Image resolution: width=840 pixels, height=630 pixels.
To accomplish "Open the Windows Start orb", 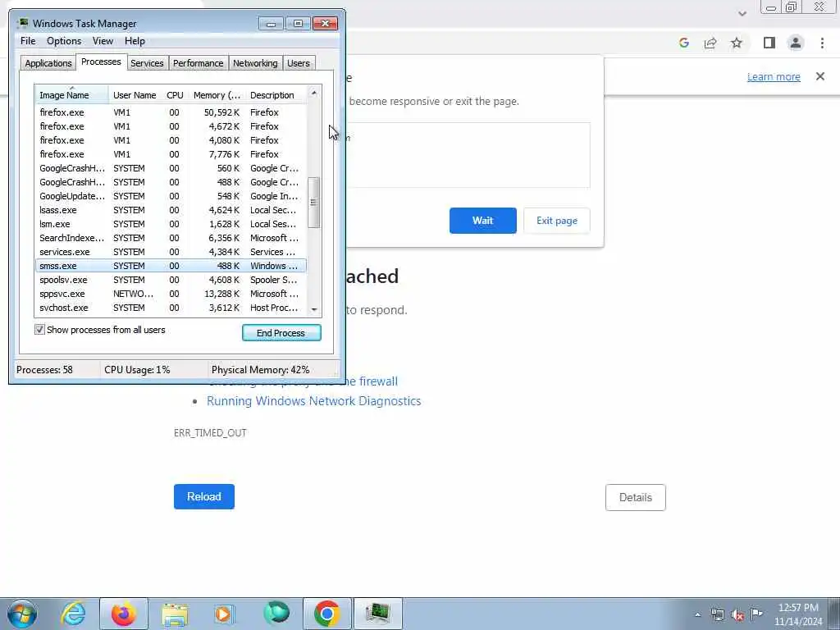I will click(x=22, y=614).
